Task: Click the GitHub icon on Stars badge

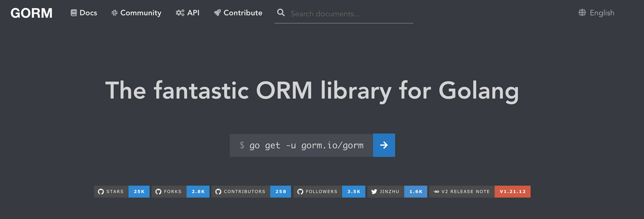Action: pos(101,192)
